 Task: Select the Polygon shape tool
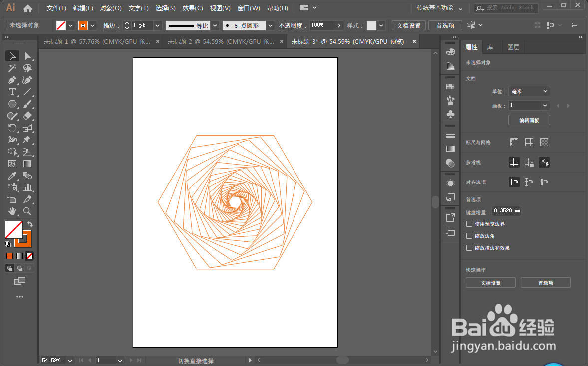[12, 104]
